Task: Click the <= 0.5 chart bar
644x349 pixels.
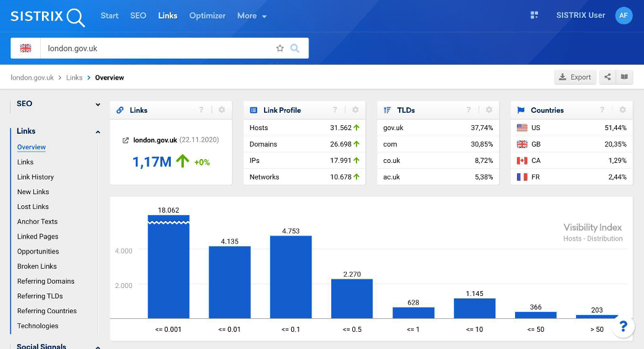Action: 352,299
